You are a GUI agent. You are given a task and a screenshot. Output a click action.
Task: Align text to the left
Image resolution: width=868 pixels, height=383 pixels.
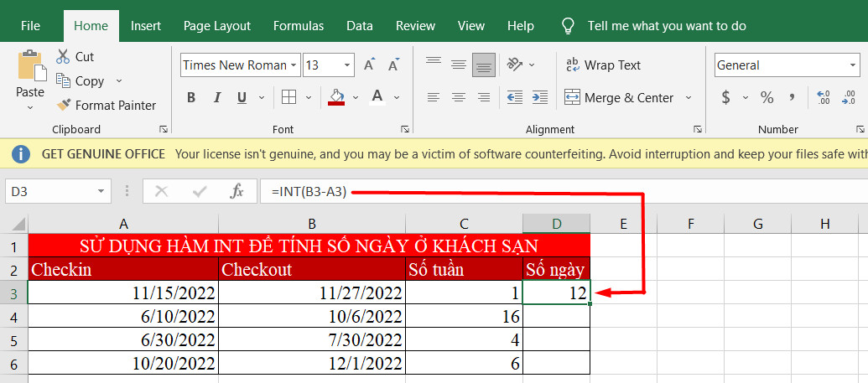pyautogui.click(x=434, y=97)
